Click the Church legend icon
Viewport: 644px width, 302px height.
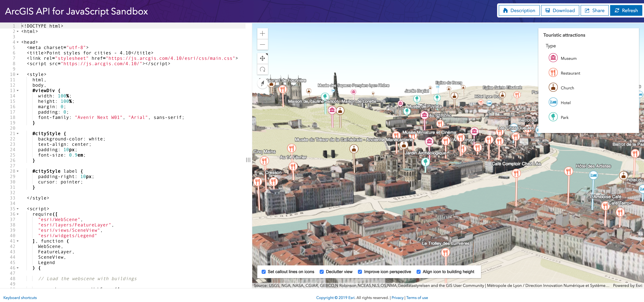553,87
